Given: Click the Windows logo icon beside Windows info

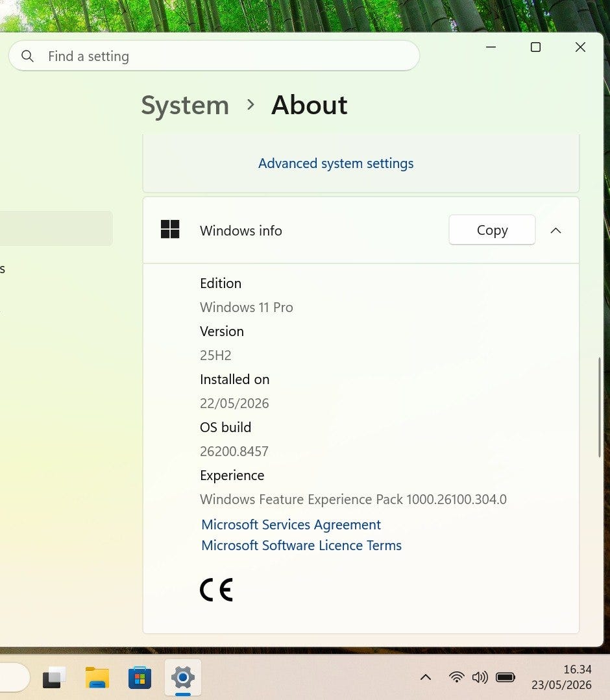Looking at the screenshot, I should coord(170,230).
